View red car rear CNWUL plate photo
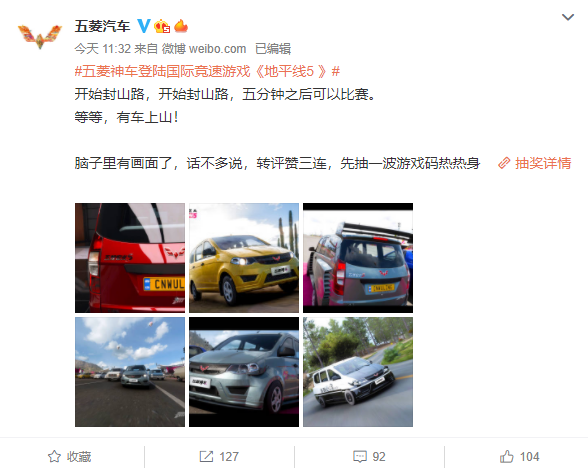 pos(130,258)
